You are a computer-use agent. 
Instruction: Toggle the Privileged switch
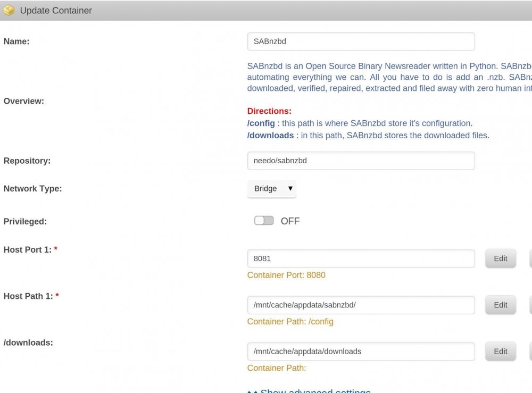pos(264,221)
